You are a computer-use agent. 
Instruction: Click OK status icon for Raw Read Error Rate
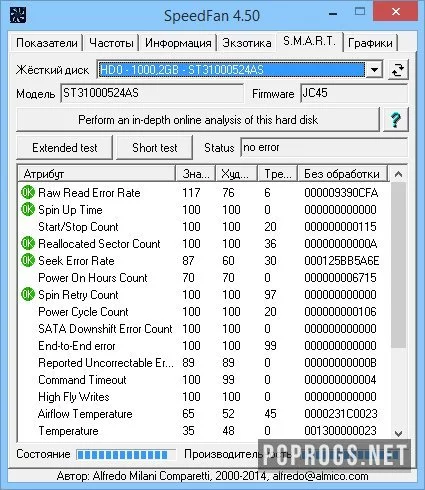pyautogui.click(x=28, y=192)
